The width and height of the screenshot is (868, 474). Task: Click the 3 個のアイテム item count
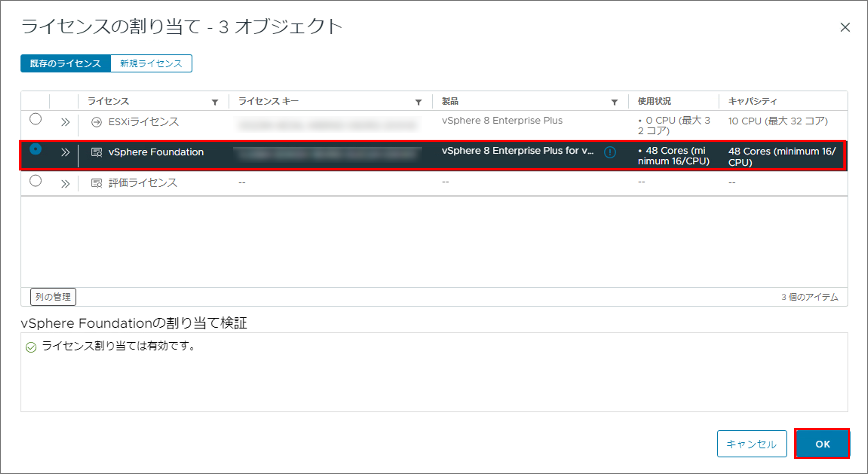click(810, 297)
